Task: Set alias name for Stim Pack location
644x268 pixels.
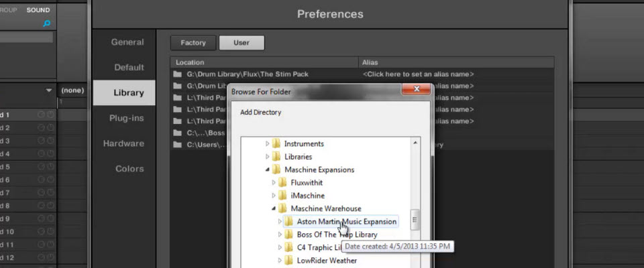Action: tap(419, 74)
